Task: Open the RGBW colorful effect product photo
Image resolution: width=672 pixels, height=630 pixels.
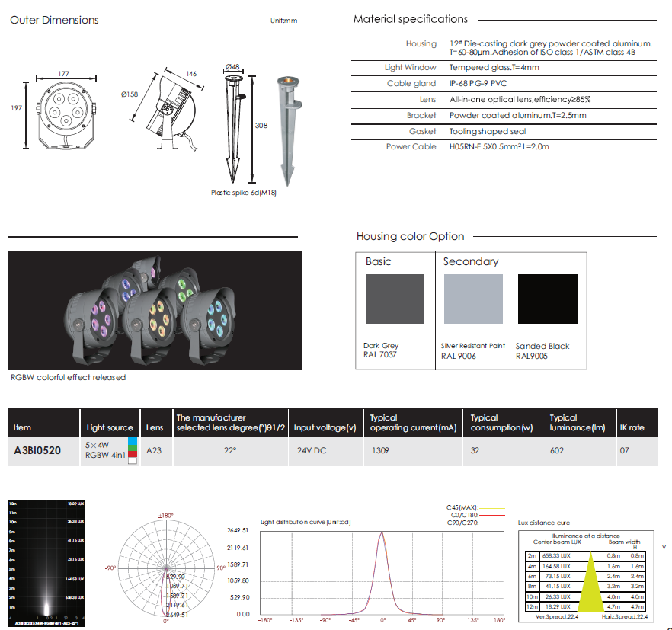Action: [x=155, y=310]
